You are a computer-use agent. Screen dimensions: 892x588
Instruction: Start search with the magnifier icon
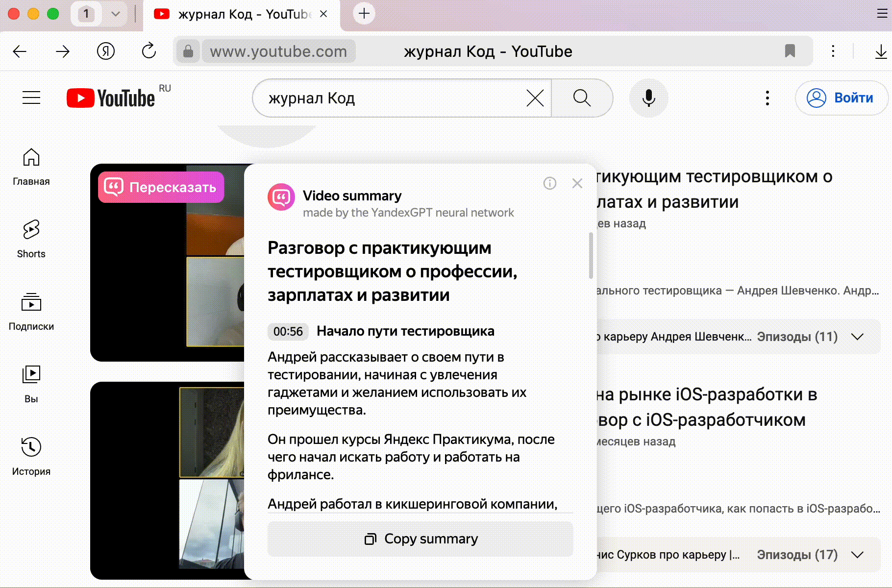[x=581, y=98]
